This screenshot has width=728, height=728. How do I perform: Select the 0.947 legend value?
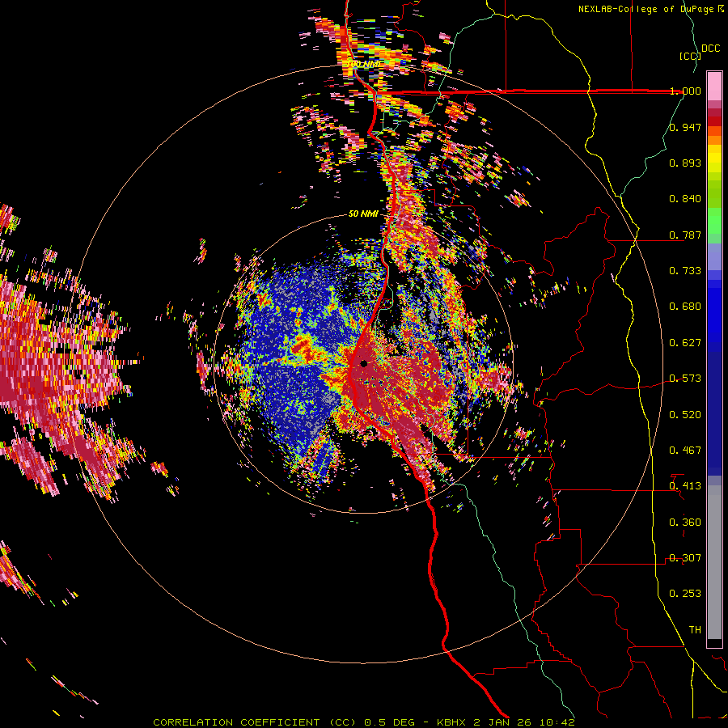click(x=685, y=127)
